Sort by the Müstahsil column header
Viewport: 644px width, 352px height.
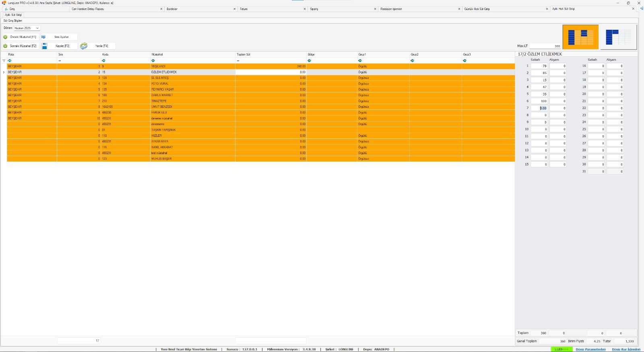tap(193, 54)
